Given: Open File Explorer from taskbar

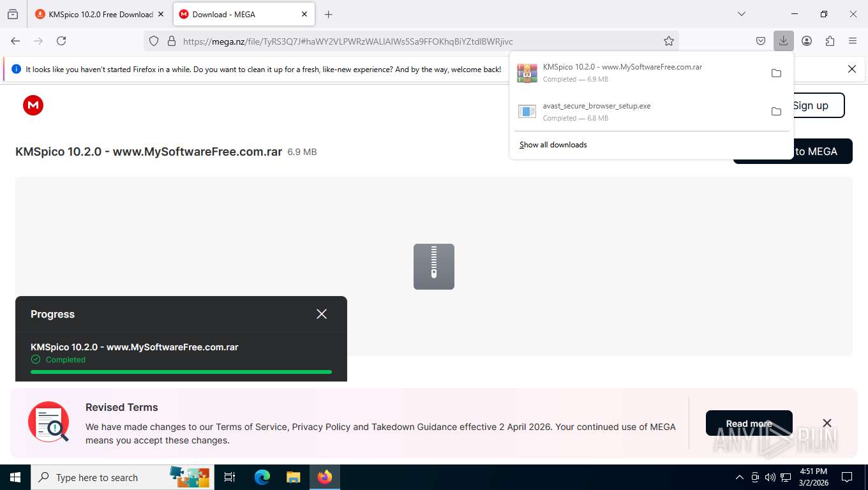Looking at the screenshot, I should 293,477.
